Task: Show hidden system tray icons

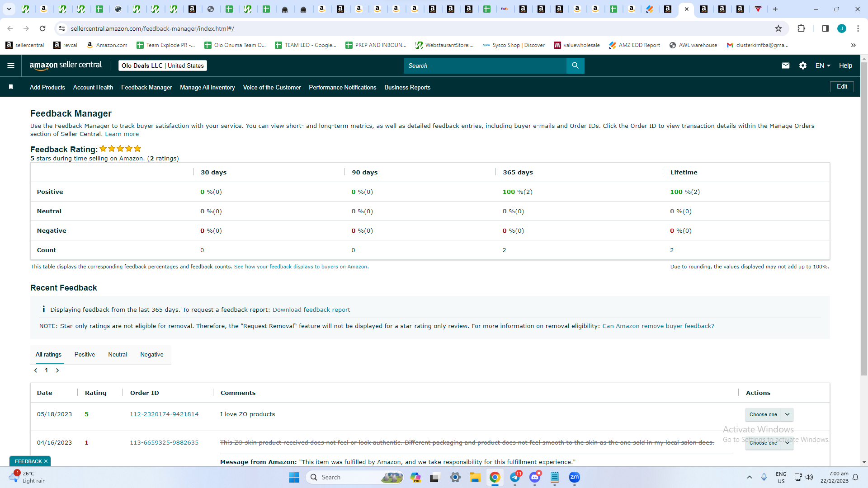Action: (749, 477)
